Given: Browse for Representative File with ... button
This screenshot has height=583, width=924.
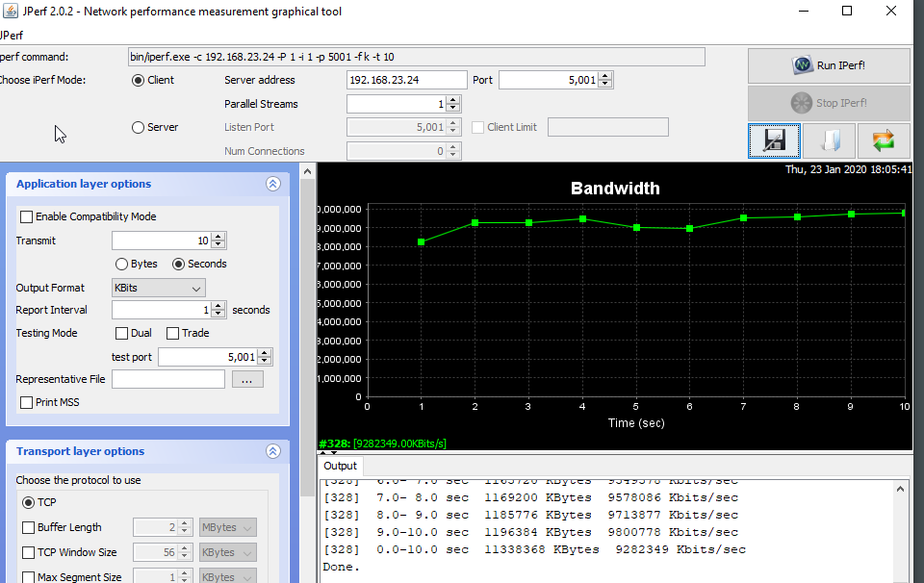Looking at the screenshot, I should (x=247, y=380).
